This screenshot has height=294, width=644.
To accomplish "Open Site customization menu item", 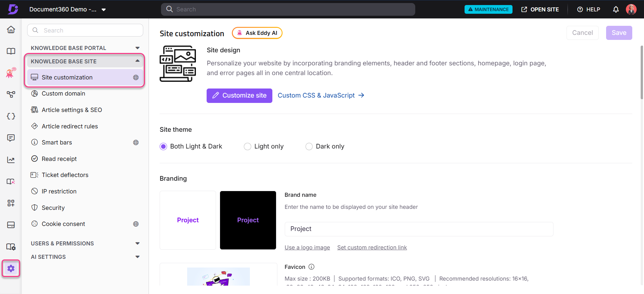I will click(85, 77).
